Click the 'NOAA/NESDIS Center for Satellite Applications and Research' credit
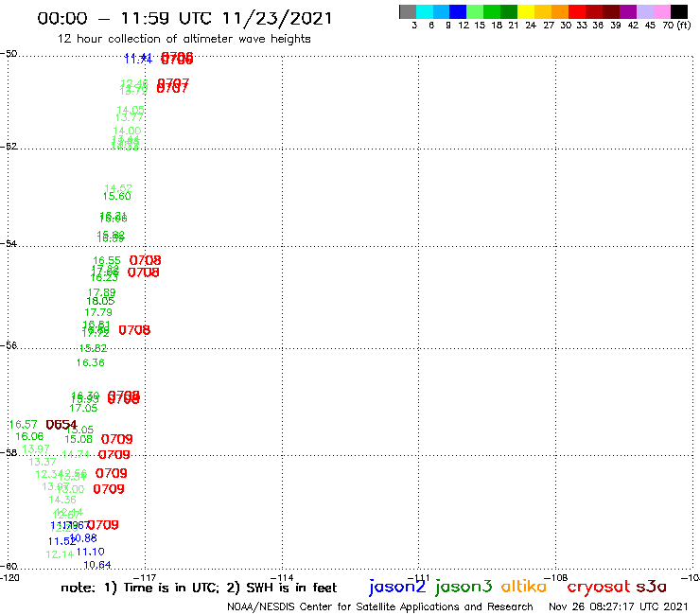Image resolution: width=700 pixels, height=615 pixels. pos(380,607)
